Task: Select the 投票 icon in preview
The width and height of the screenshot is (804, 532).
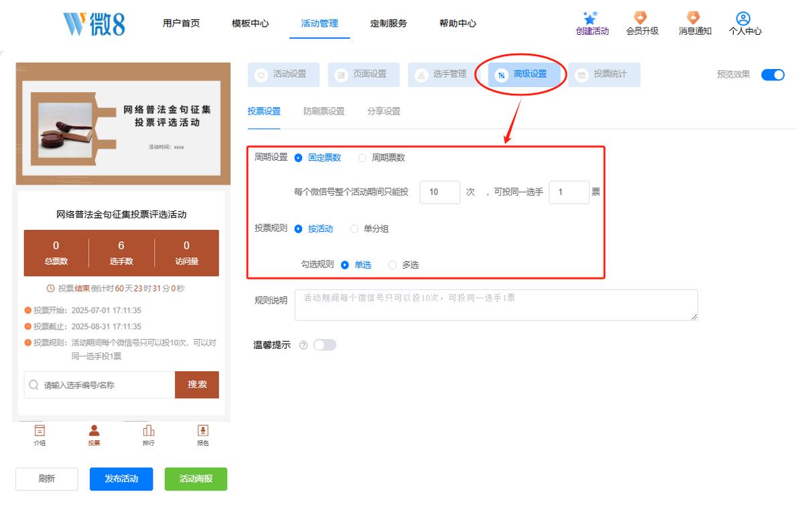Action: [x=94, y=430]
